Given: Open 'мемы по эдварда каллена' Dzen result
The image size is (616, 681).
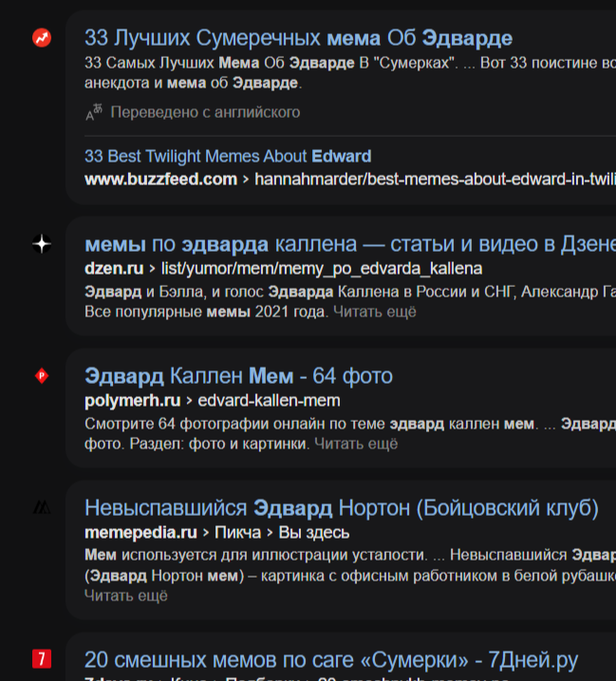Looking at the screenshot, I should click(350, 244).
